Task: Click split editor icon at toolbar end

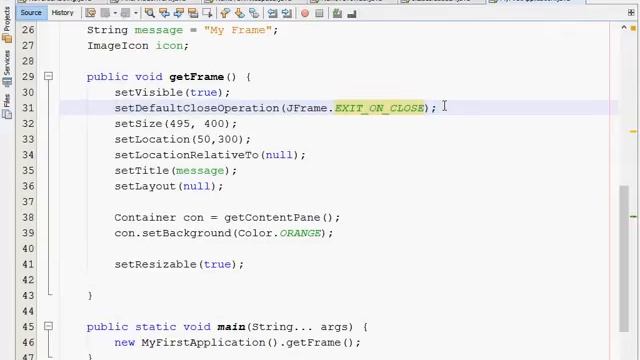Action: click(631, 13)
